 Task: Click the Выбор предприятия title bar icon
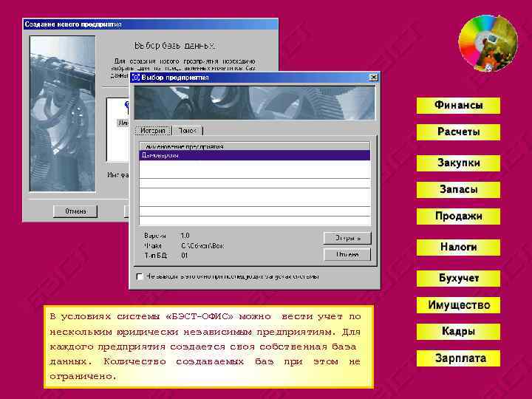click(x=136, y=78)
